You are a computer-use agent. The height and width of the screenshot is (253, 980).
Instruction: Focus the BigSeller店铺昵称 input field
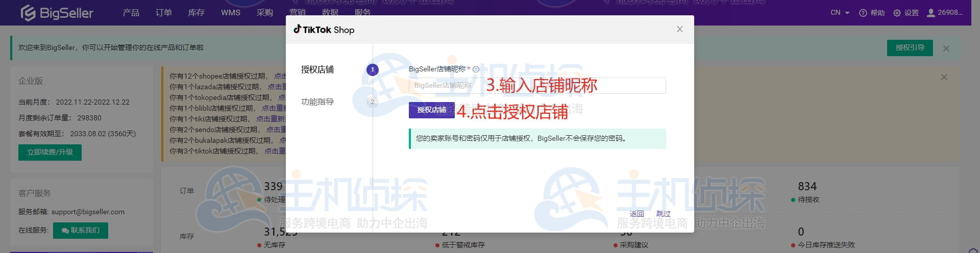click(537, 86)
